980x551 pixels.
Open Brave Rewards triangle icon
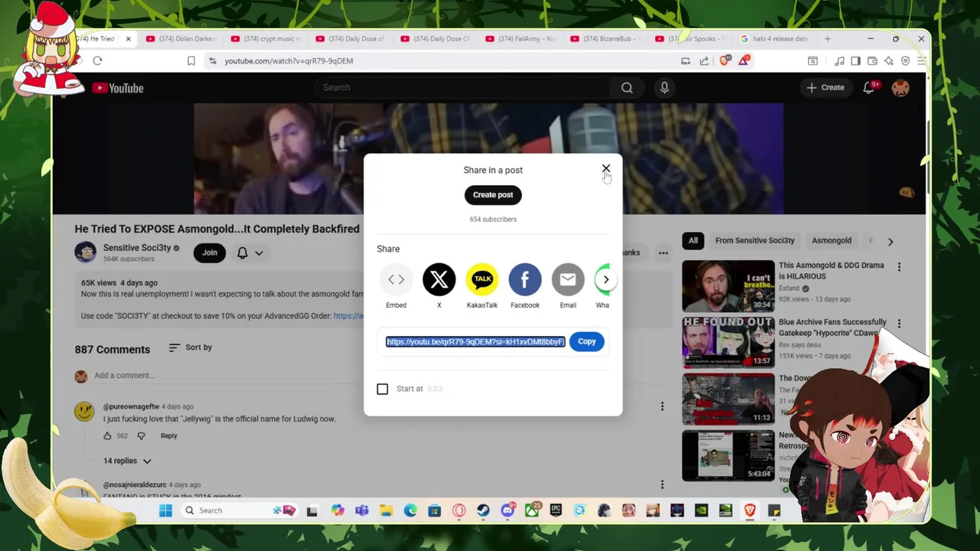click(x=743, y=60)
